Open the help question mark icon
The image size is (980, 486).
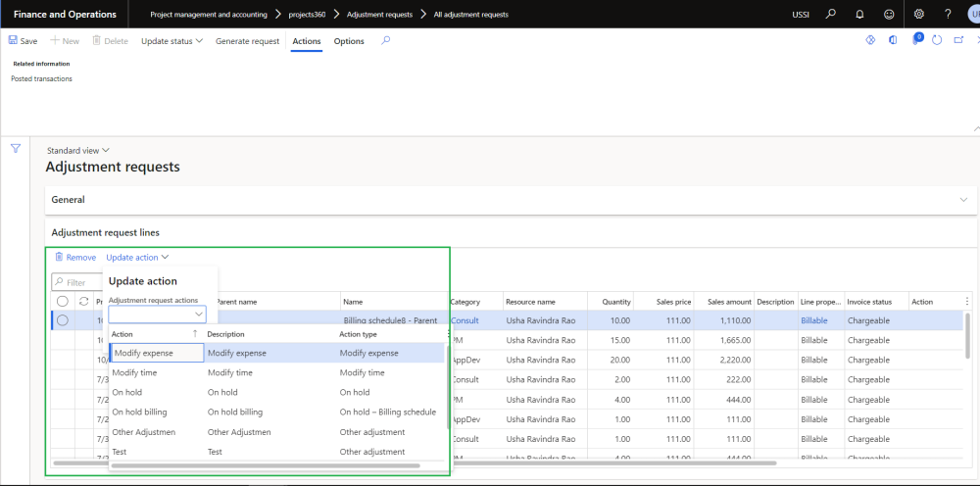click(947, 15)
